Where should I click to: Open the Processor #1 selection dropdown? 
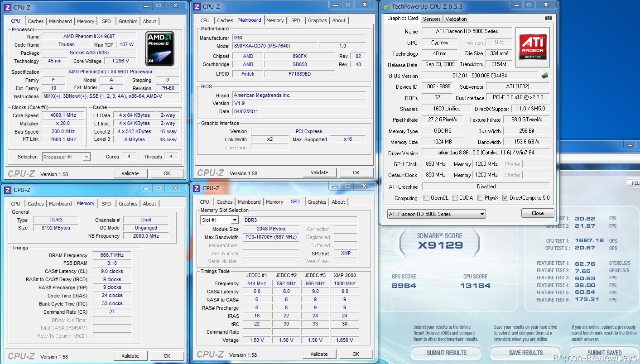tap(66, 157)
